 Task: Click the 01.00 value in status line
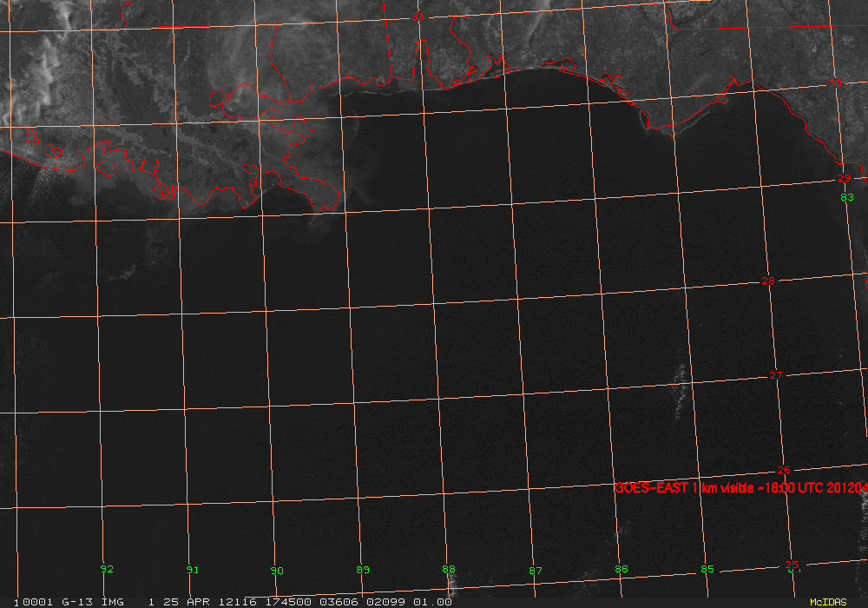[x=432, y=602]
